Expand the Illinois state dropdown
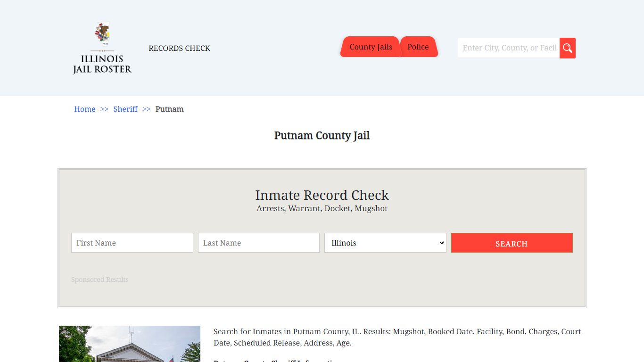This screenshot has width=644, height=362. (x=385, y=243)
